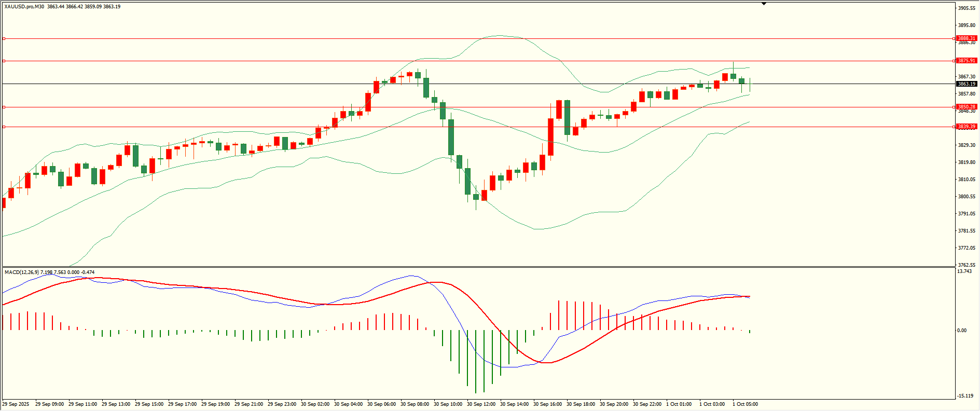Select the left handle of the 3888.31 line

pos(4,38)
